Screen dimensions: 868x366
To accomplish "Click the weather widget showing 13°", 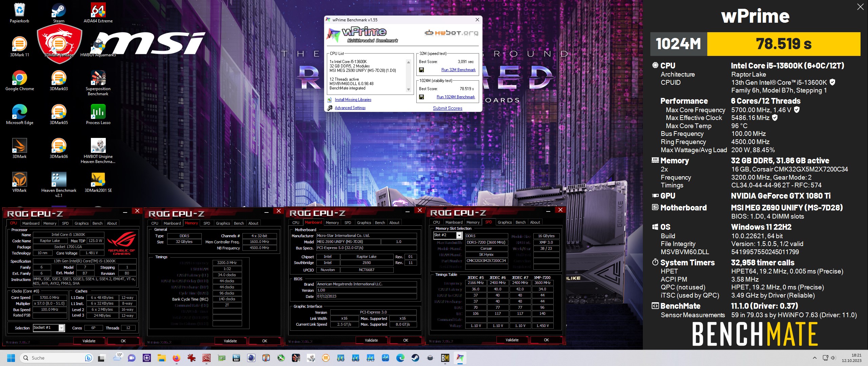I will (x=118, y=357).
